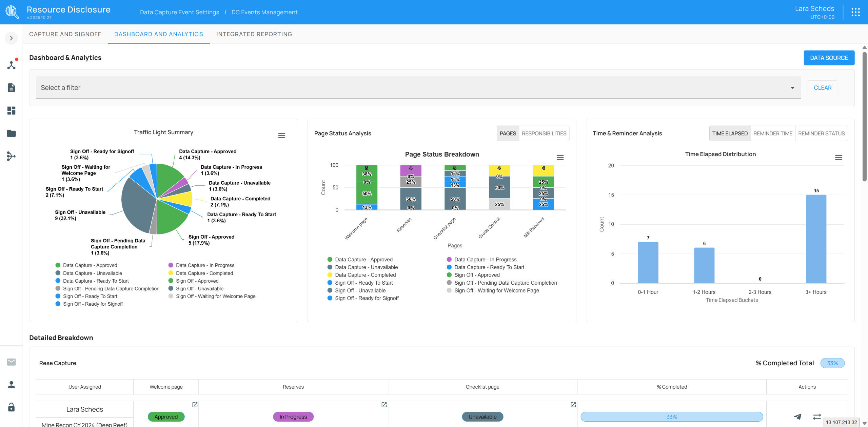Image resolution: width=868 pixels, height=427 pixels.
Task: Click the swap arrows action icon
Action: coord(817,416)
